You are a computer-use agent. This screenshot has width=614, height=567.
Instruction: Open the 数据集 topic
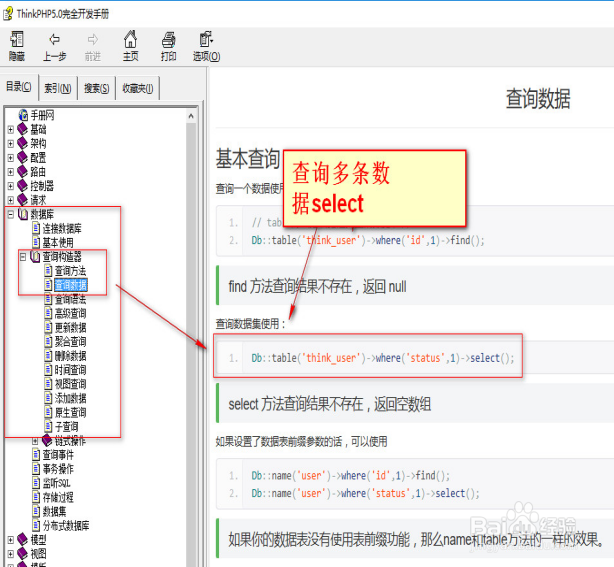(54, 512)
